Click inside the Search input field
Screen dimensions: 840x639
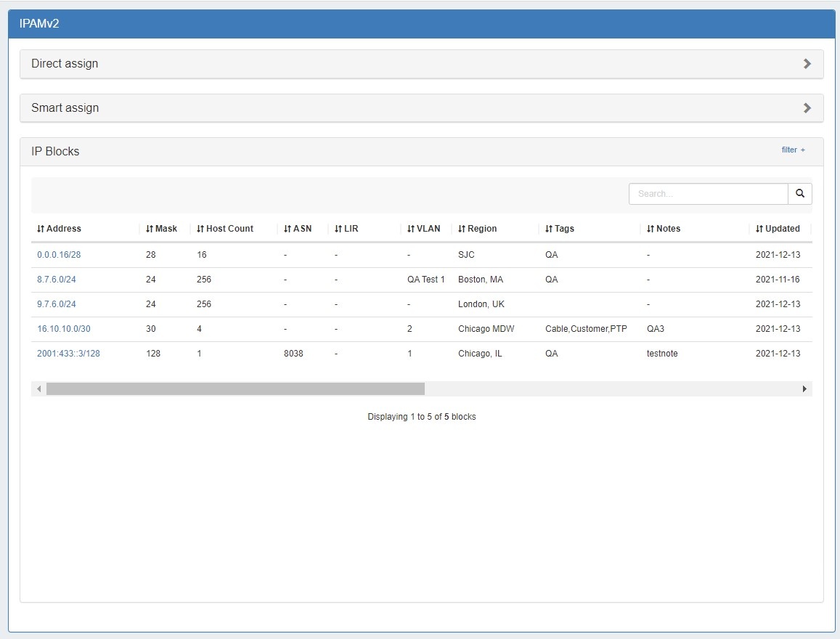click(708, 194)
